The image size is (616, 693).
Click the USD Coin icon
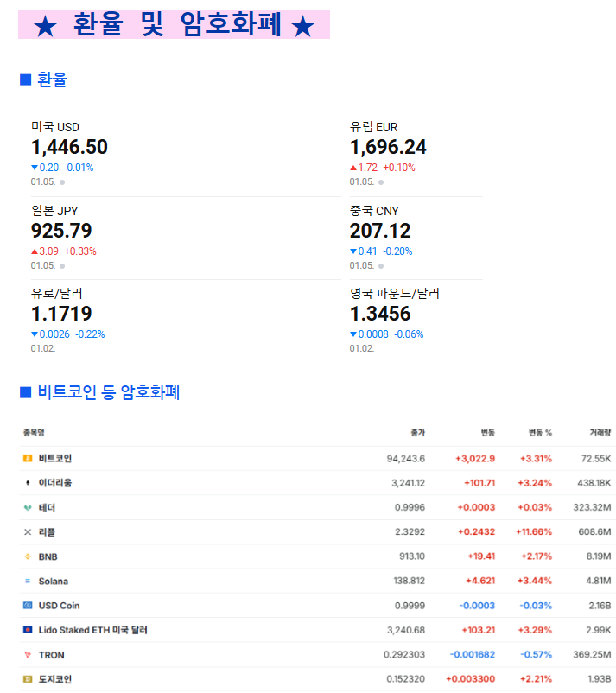coord(28,606)
